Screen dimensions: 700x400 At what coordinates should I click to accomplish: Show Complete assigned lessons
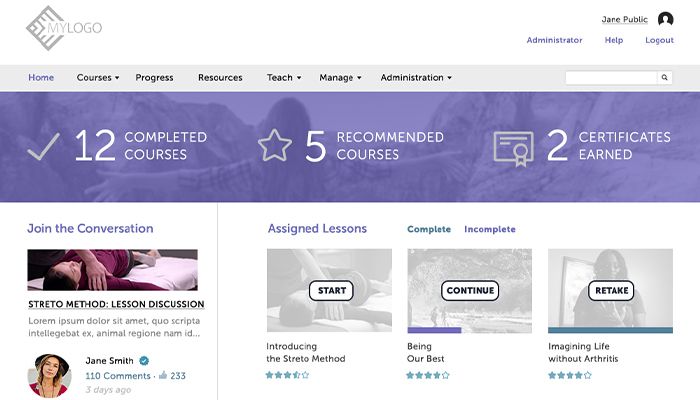point(429,229)
